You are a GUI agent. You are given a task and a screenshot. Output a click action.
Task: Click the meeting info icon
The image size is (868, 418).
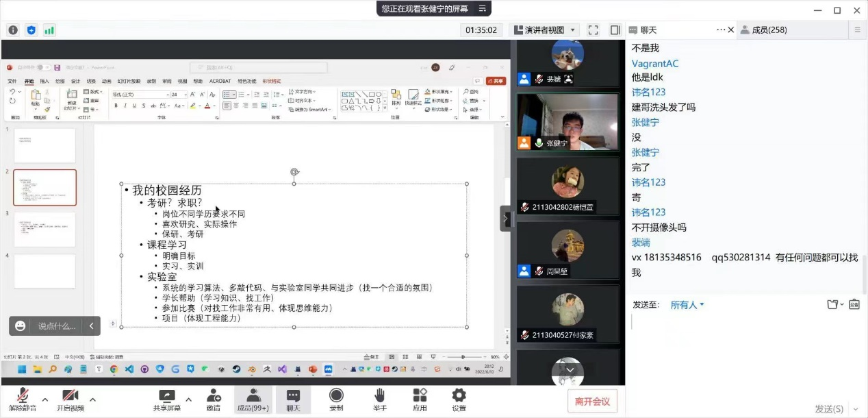[13, 30]
